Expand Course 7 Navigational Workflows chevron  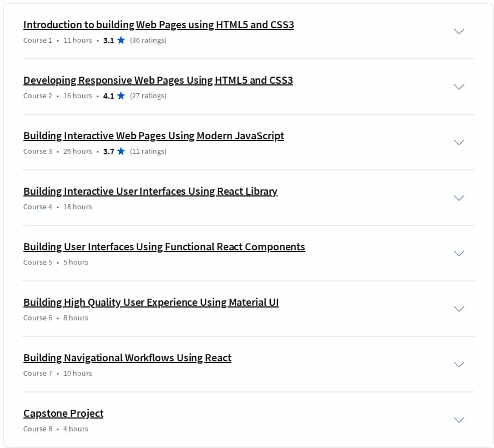458,364
